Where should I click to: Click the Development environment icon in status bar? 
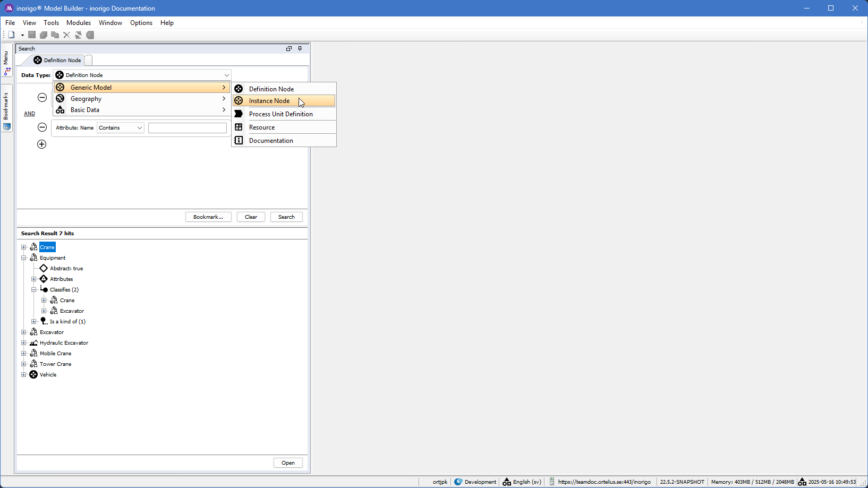pyautogui.click(x=458, y=482)
